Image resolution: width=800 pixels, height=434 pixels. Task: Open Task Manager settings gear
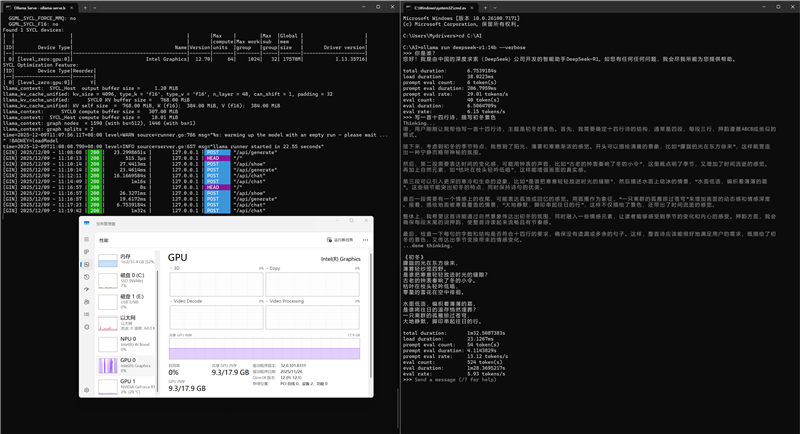86,390
